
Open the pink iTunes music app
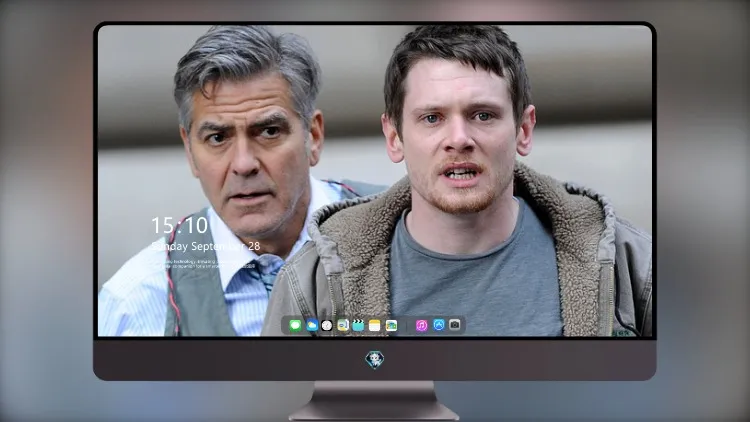(x=421, y=325)
